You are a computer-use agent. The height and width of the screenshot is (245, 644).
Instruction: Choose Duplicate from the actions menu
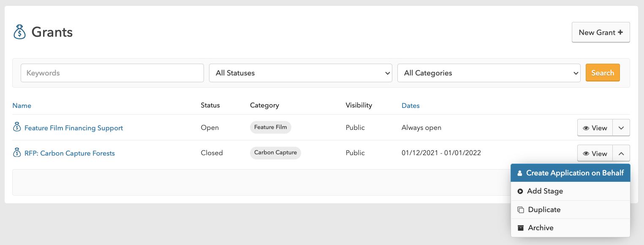point(571,210)
